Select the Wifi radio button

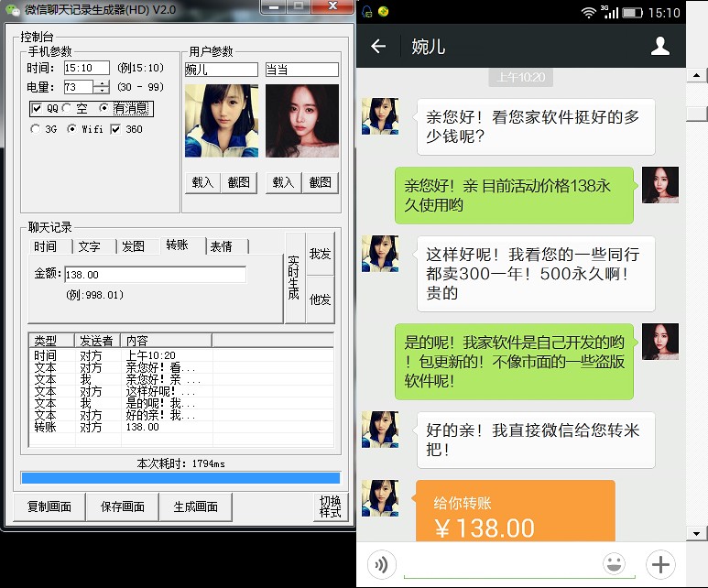click(71, 129)
